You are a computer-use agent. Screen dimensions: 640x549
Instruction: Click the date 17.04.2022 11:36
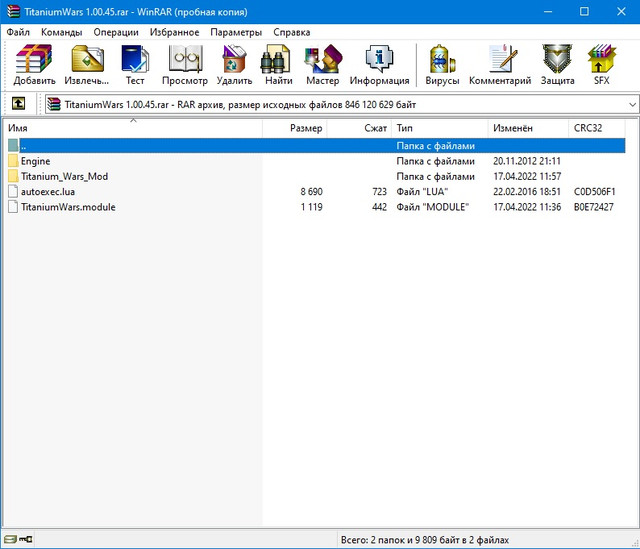tap(527, 207)
